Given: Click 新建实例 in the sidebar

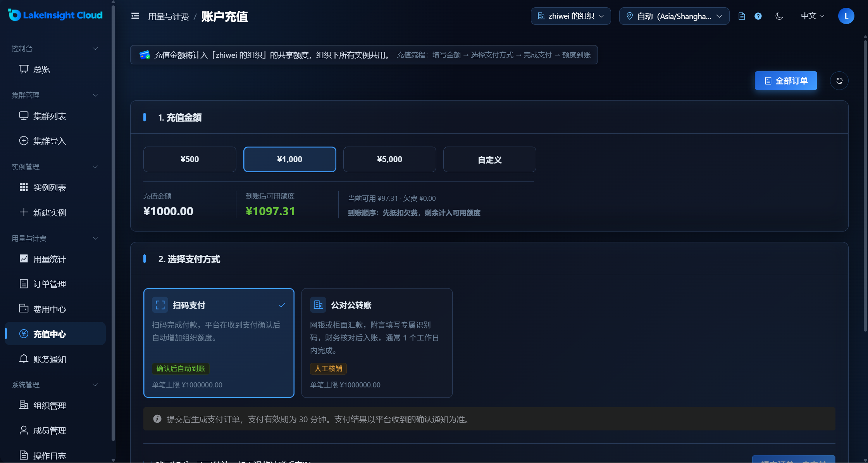Looking at the screenshot, I should (x=55, y=212).
